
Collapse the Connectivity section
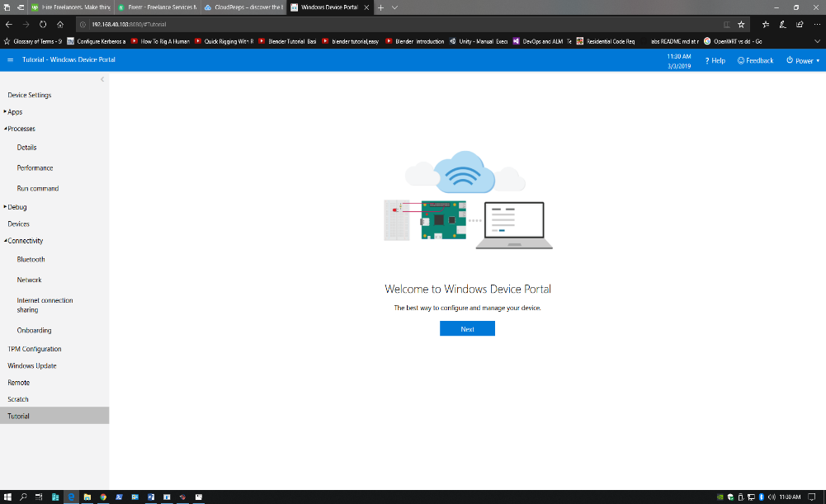point(5,241)
